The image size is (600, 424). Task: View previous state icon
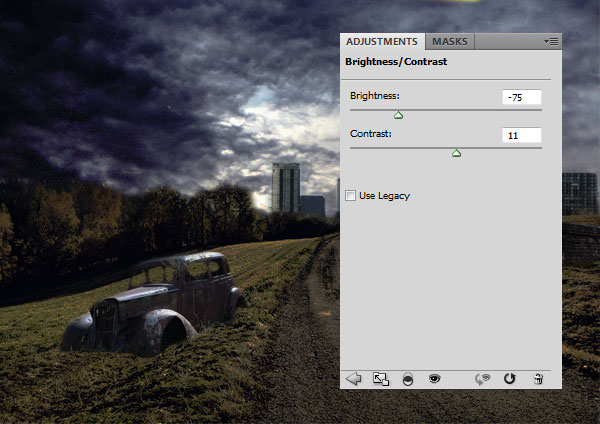(483, 379)
